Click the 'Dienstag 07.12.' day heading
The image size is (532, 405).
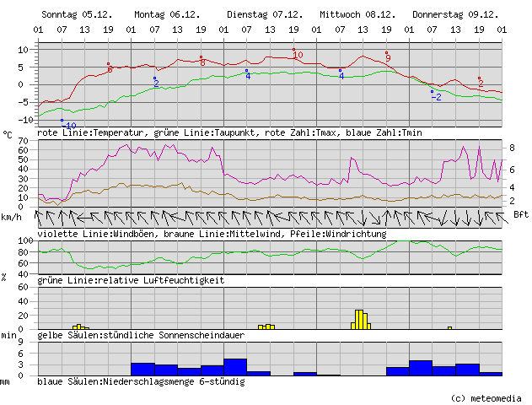pos(265,14)
